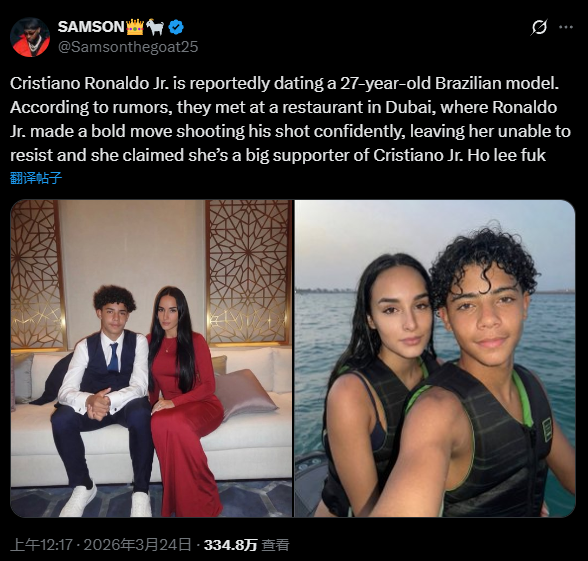Click the blue verified badge

coord(176,27)
